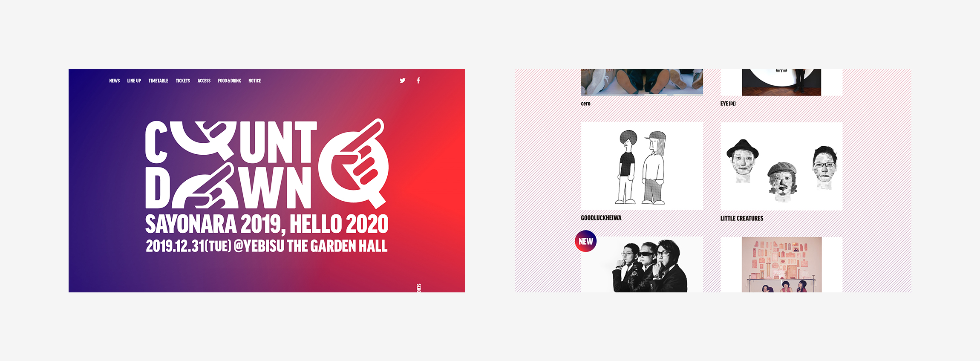The height and width of the screenshot is (361, 980).
Task: Open the TIMETABLE page
Action: tap(158, 81)
